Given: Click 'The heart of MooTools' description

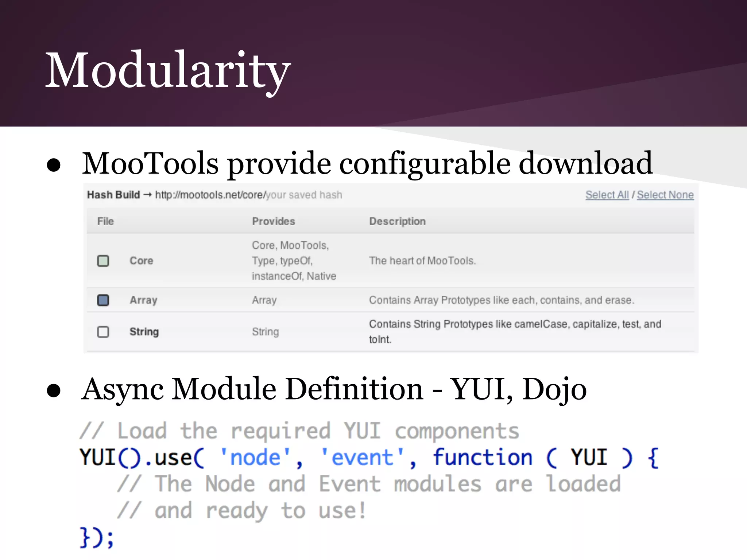Looking at the screenshot, I should [x=422, y=261].
